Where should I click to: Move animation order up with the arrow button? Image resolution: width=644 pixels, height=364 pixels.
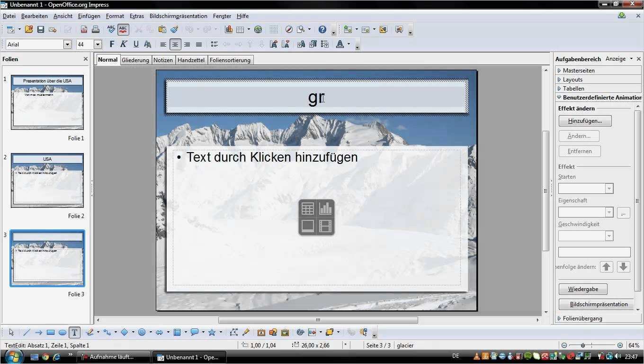pos(607,267)
